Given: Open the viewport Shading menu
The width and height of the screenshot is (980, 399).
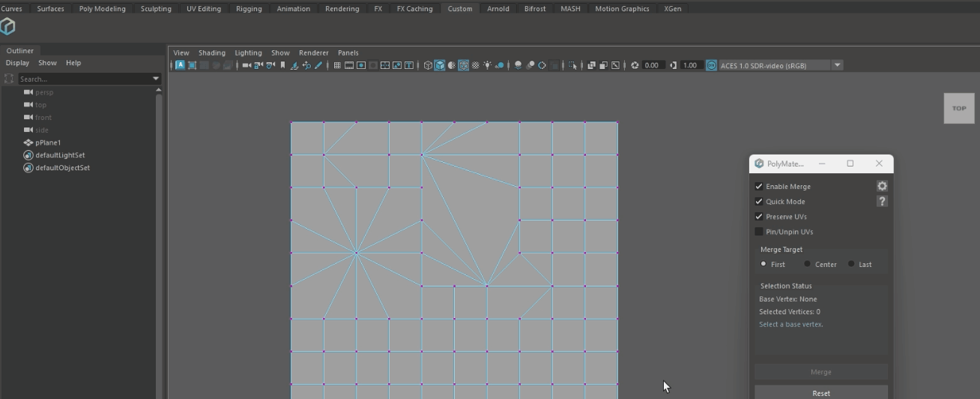Looking at the screenshot, I should point(211,52).
